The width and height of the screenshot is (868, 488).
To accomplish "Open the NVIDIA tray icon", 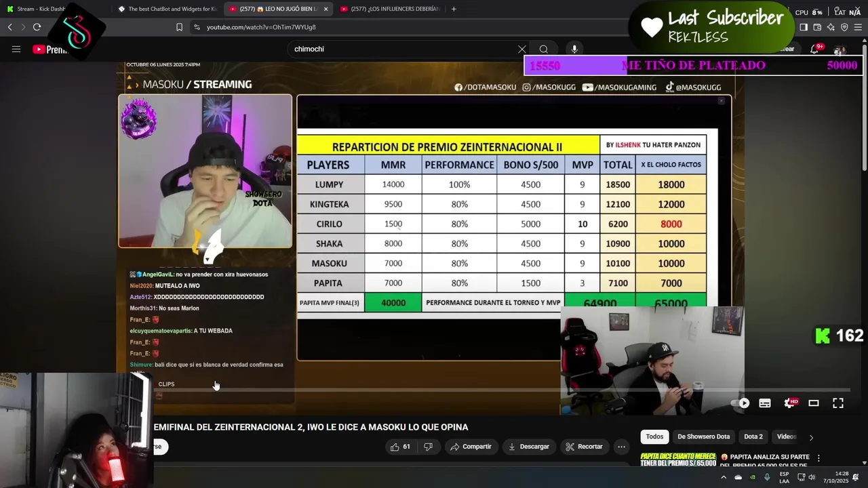I will point(753,477).
